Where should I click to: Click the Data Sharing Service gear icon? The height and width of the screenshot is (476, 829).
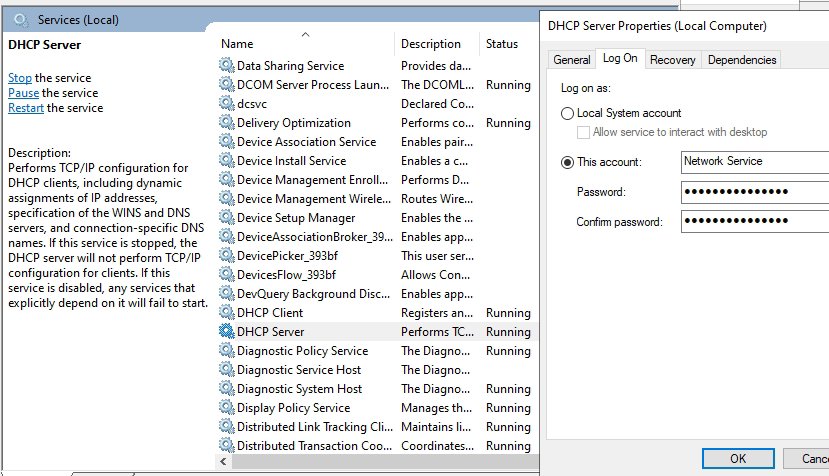click(227, 66)
